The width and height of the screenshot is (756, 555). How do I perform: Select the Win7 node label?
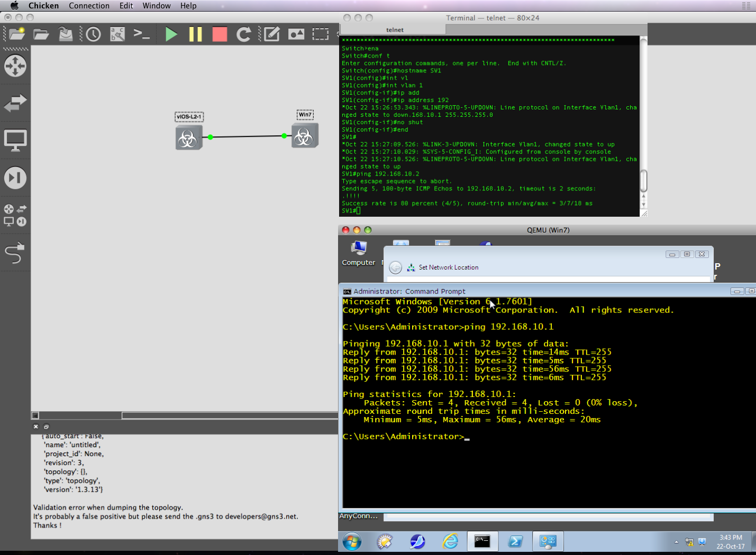[305, 115]
